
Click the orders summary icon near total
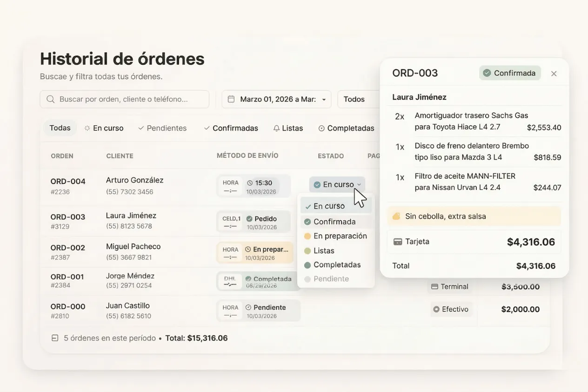(54, 338)
